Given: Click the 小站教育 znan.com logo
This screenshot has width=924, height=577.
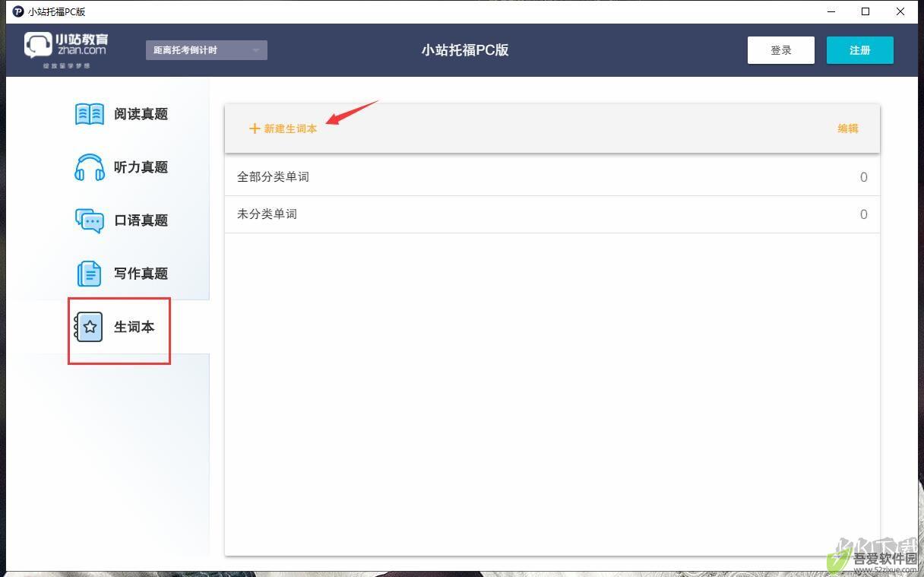Looking at the screenshot, I should pos(66,50).
